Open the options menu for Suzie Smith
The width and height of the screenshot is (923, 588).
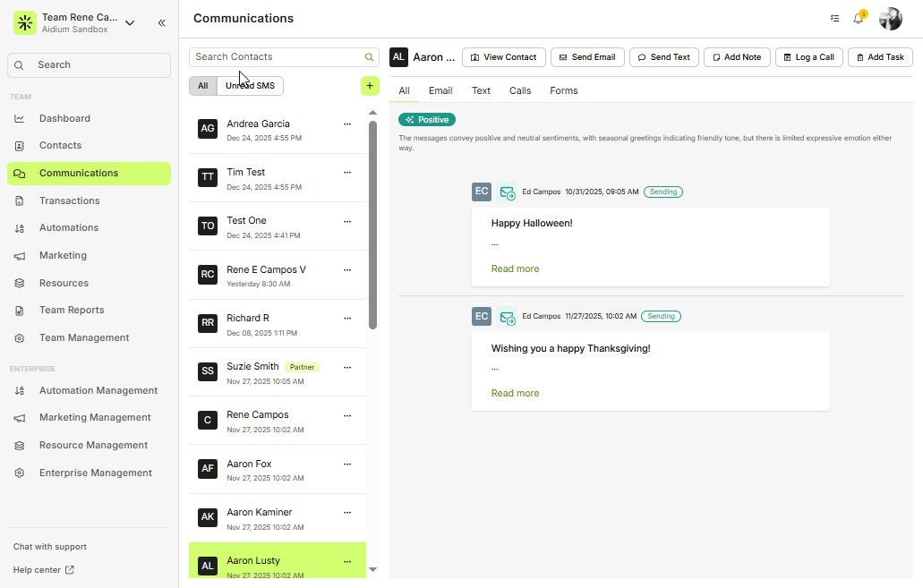click(347, 367)
